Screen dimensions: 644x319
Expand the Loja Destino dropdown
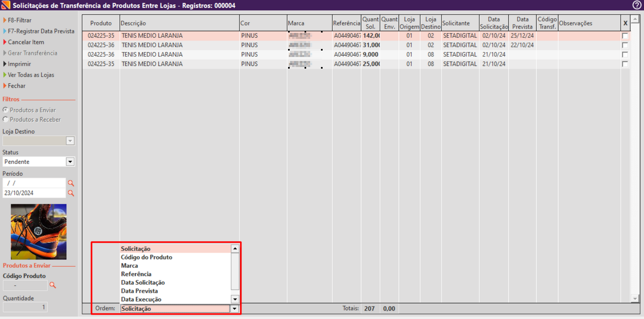click(70, 141)
